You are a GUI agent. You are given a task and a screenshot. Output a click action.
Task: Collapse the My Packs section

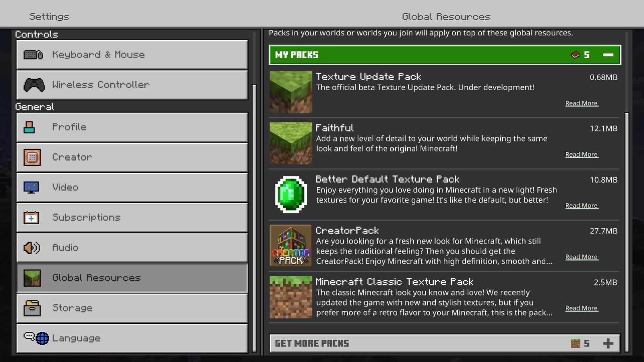coord(608,55)
